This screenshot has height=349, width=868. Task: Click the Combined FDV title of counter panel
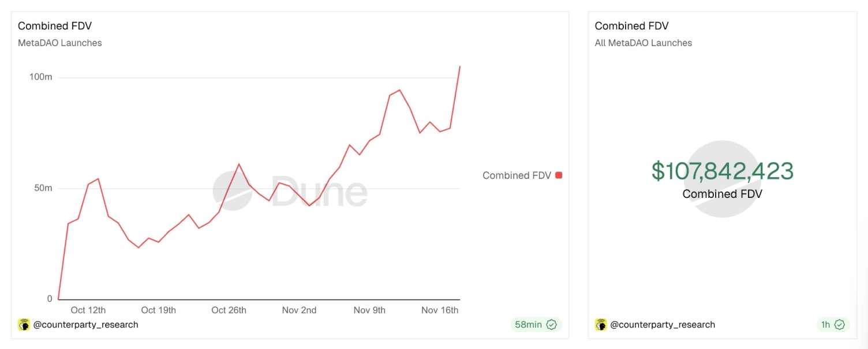(631, 26)
